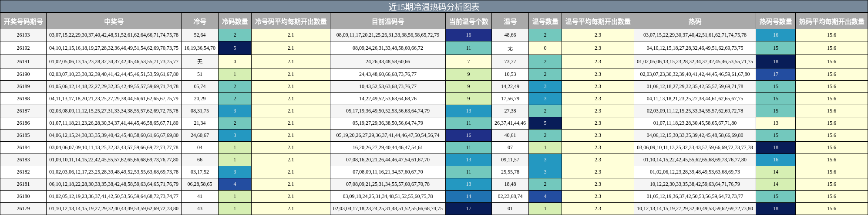Screen dimensions: 868x215
Task: Select period number 26183
Action: pos(23,160)
